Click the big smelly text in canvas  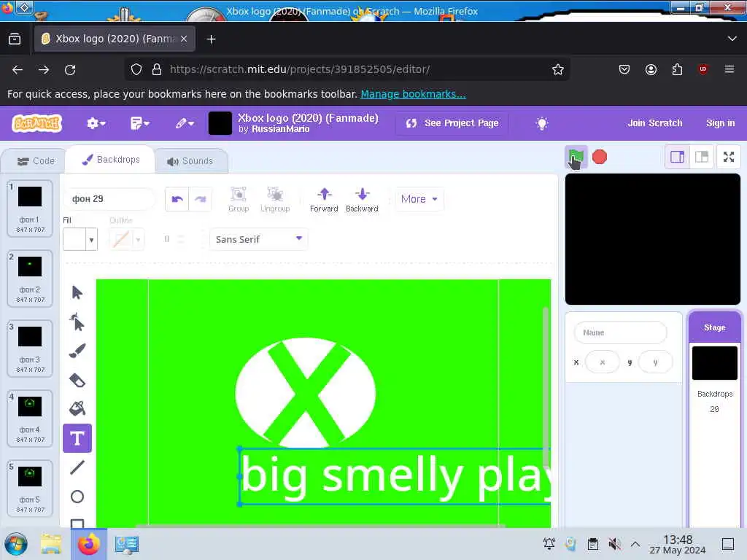click(x=396, y=475)
